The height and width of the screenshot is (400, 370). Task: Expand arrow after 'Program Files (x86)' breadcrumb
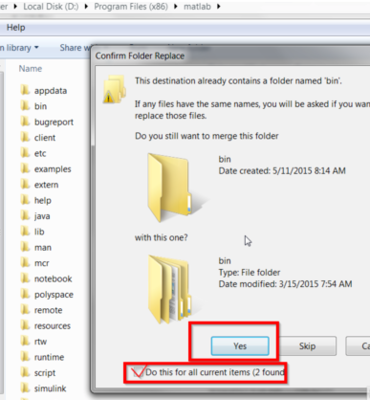click(x=175, y=7)
